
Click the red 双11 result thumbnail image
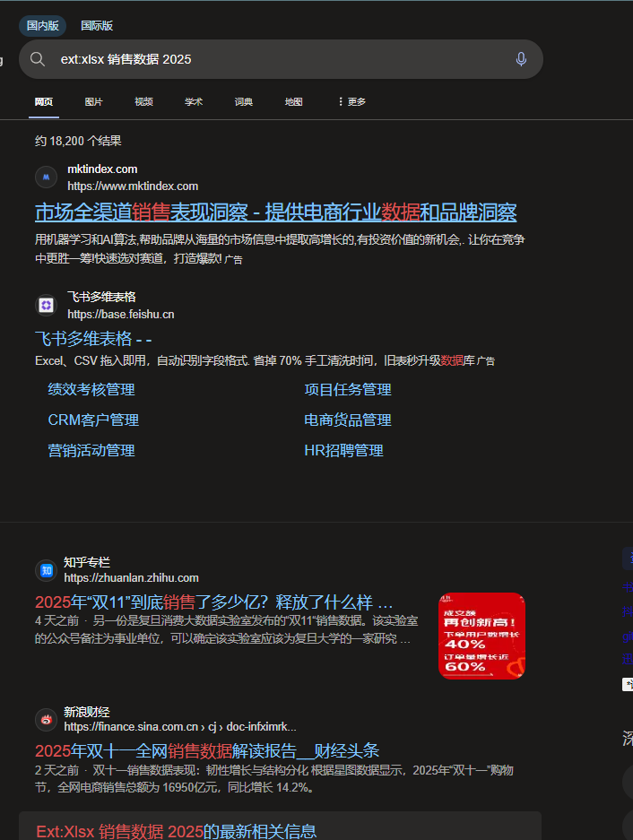[x=481, y=636]
